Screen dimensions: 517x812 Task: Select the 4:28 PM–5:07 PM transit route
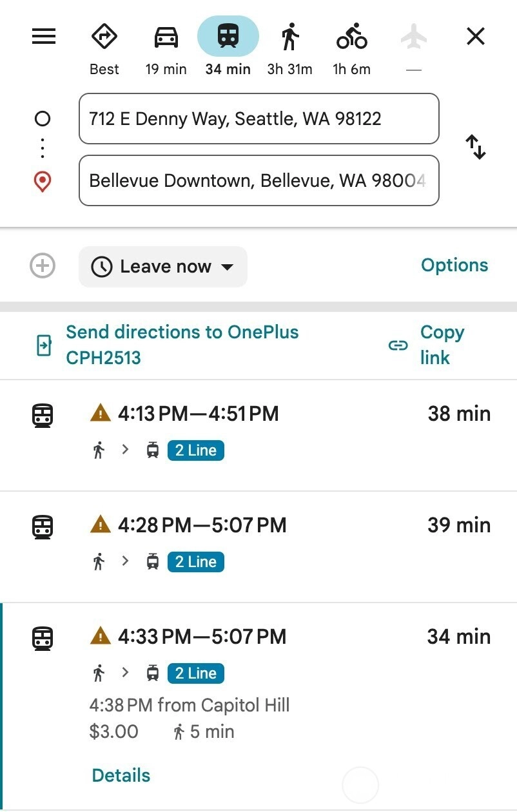click(258, 547)
